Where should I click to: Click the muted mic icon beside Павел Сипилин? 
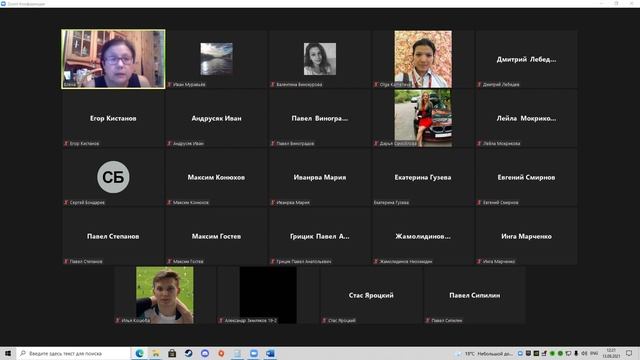(428, 320)
